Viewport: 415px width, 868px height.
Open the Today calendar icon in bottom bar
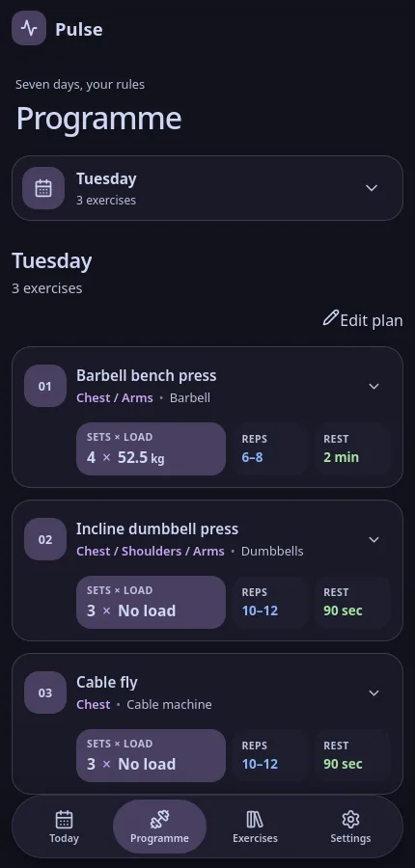pos(64,819)
